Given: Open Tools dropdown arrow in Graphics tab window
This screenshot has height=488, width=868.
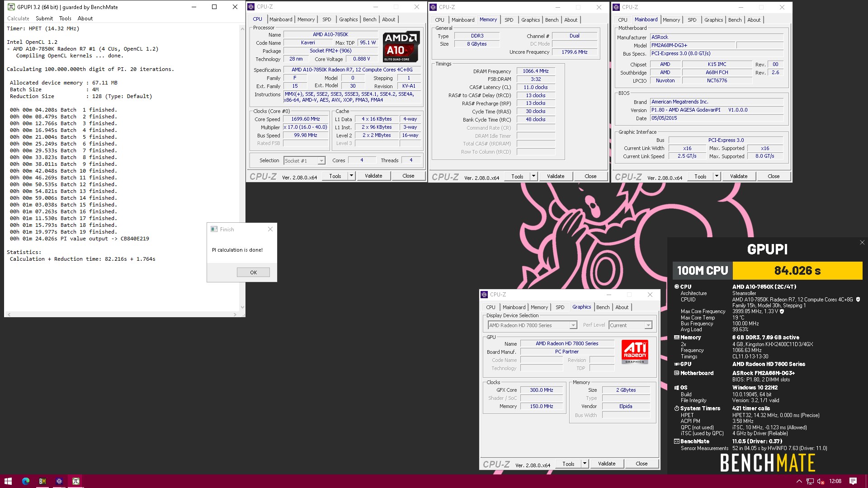Looking at the screenshot, I should pyautogui.click(x=585, y=464).
